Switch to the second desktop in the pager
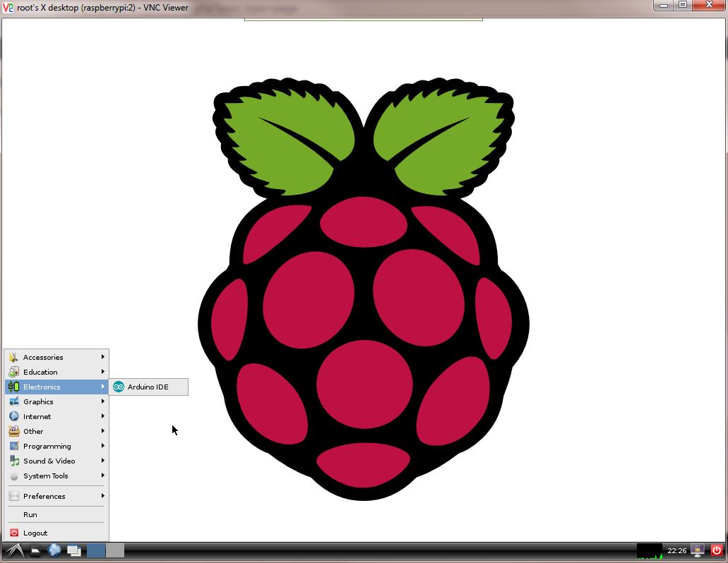 click(115, 550)
